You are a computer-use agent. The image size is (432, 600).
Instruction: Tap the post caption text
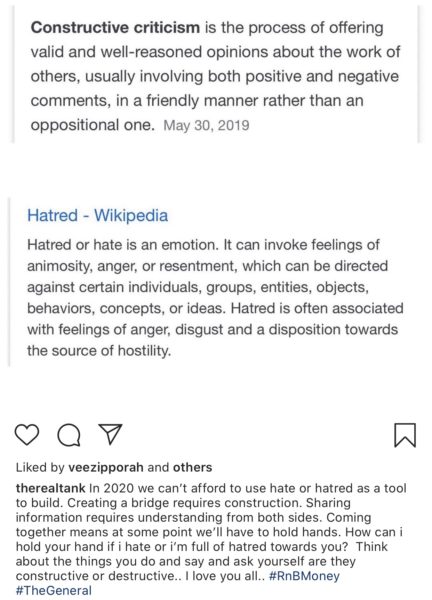coord(211,539)
